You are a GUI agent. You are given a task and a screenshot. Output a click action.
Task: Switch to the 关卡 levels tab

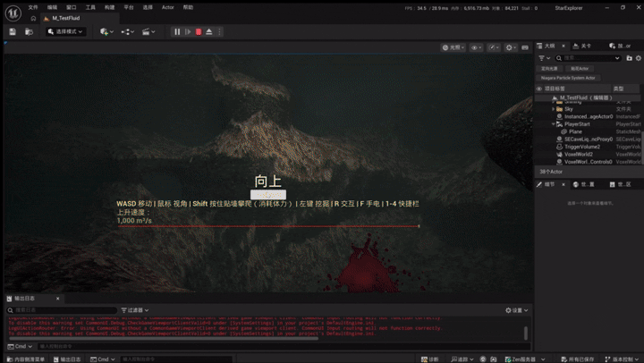coord(582,46)
